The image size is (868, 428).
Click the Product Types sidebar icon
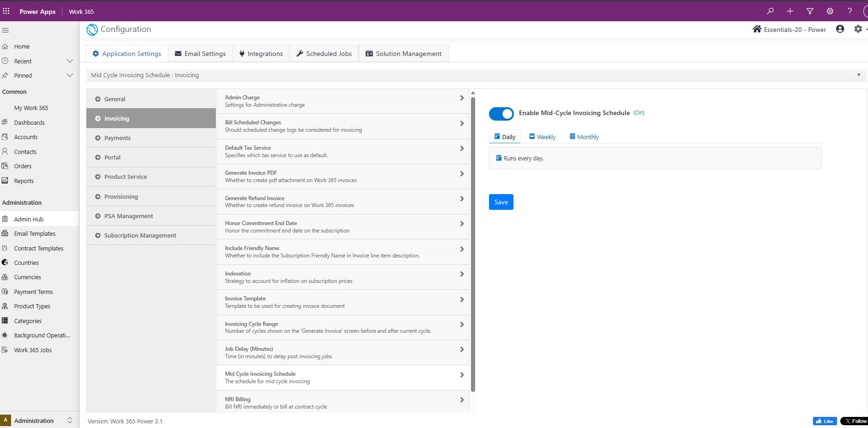pos(5,306)
